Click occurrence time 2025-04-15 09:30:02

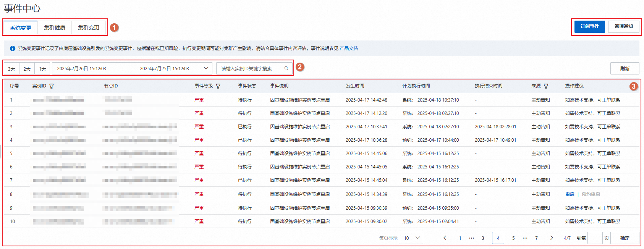pyautogui.click(x=366, y=222)
